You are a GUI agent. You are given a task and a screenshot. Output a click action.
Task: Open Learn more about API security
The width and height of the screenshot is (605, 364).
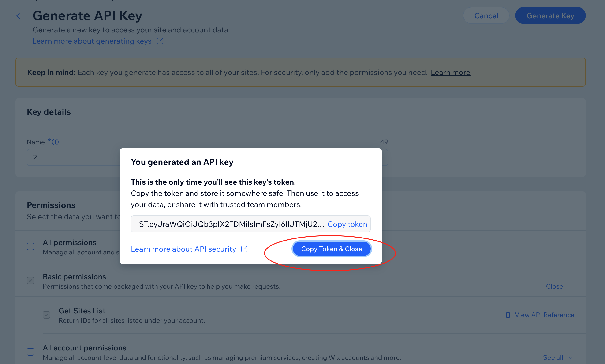coord(183,249)
